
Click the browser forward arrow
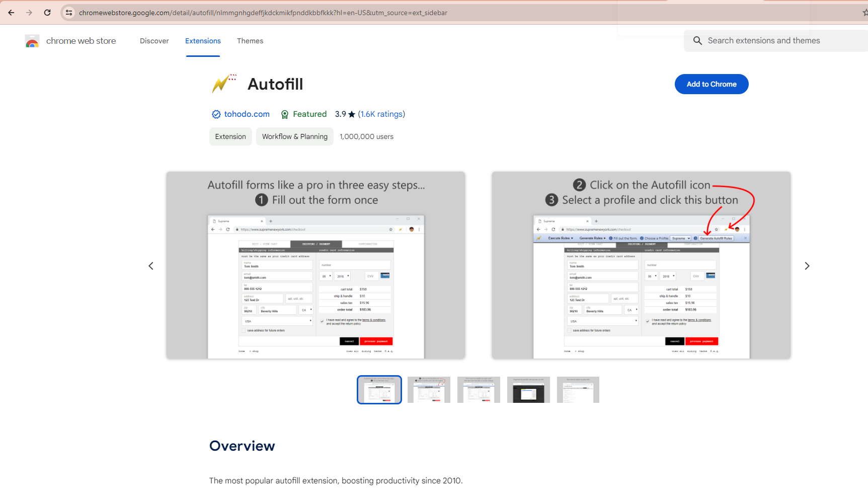[29, 13]
